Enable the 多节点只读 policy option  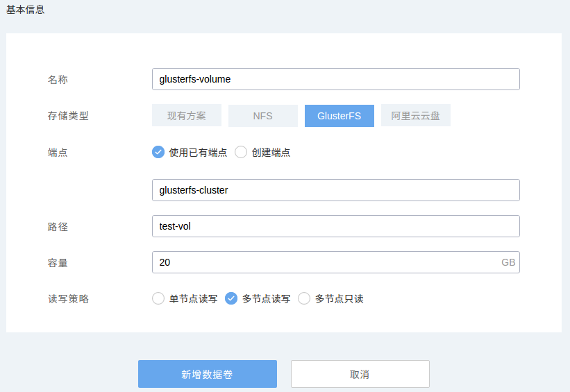coord(304,299)
